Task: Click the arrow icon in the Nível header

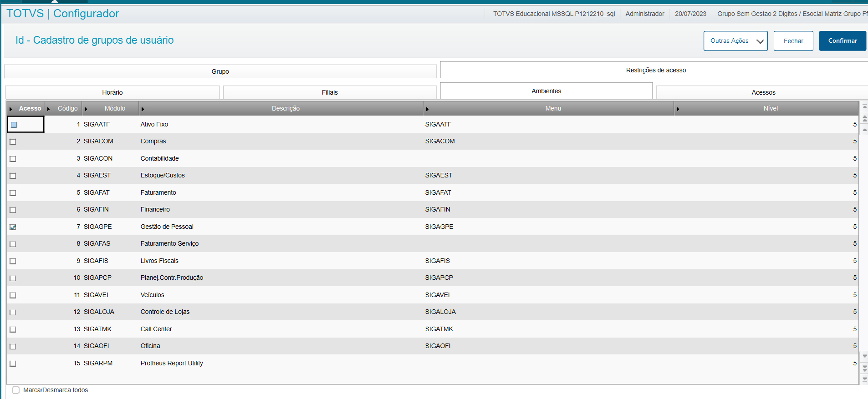Action: pyautogui.click(x=678, y=109)
